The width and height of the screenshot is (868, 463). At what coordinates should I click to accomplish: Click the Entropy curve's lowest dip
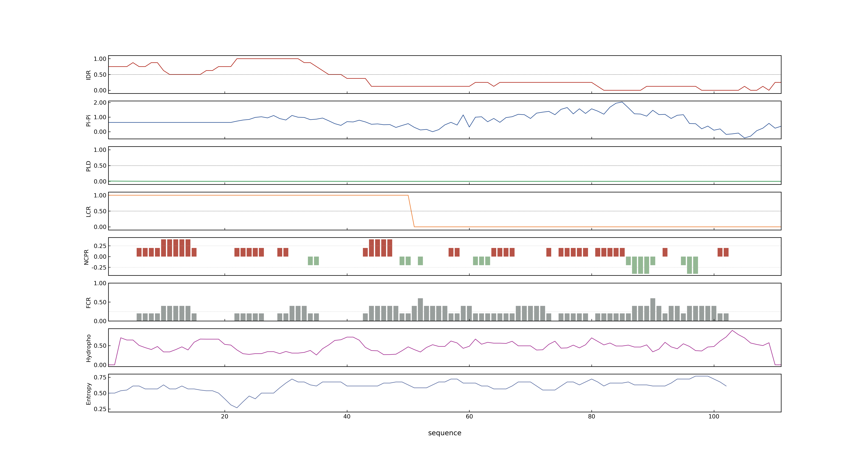[x=237, y=407]
